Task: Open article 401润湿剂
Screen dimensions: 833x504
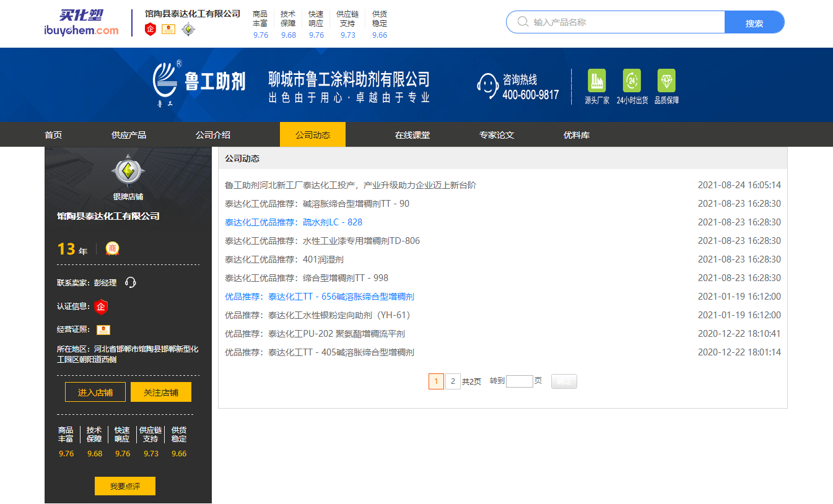Action: coord(284,259)
